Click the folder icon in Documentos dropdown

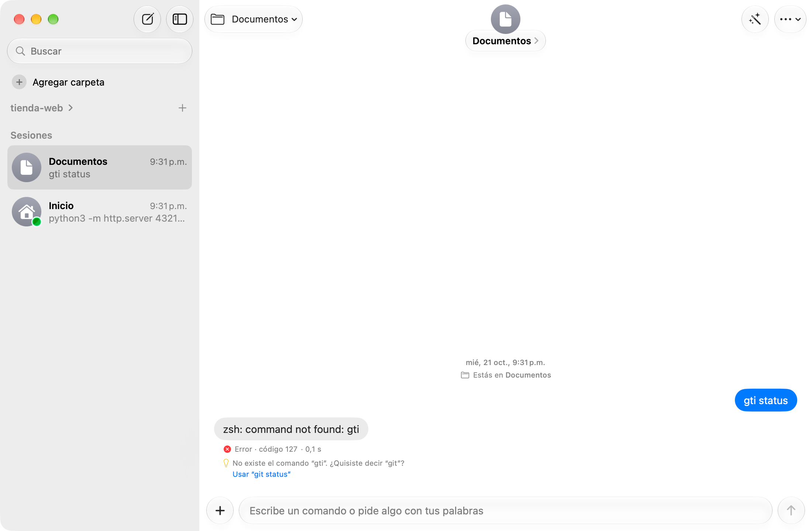pyautogui.click(x=217, y=19)
